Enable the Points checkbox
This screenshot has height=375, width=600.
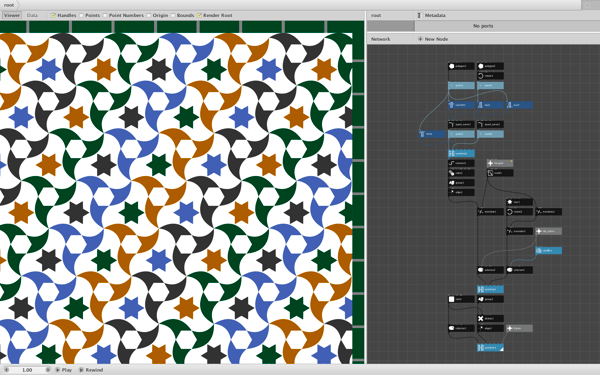[81, 15]
